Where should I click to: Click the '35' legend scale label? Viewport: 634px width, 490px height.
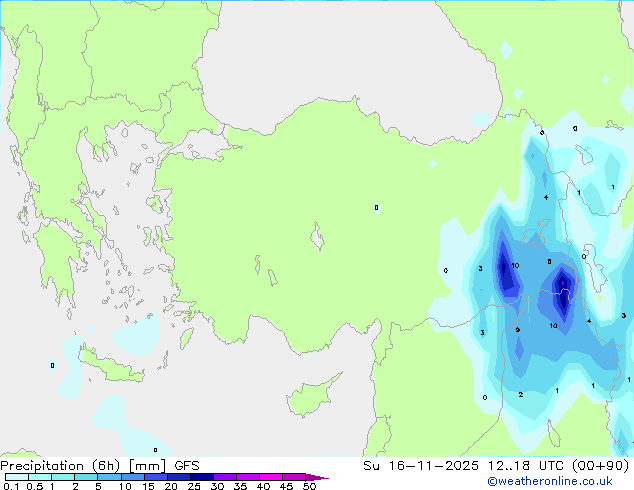[x=240, y=486]
